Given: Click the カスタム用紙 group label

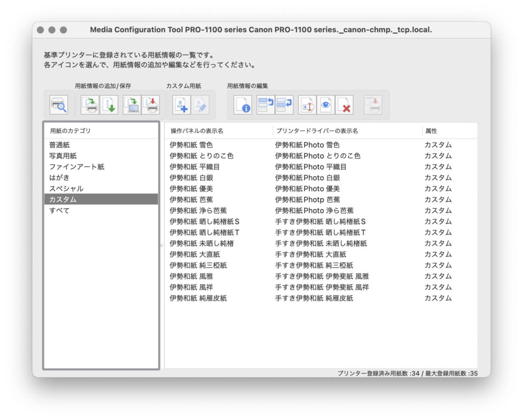Looking at the screenshot, I should (183, 86).
